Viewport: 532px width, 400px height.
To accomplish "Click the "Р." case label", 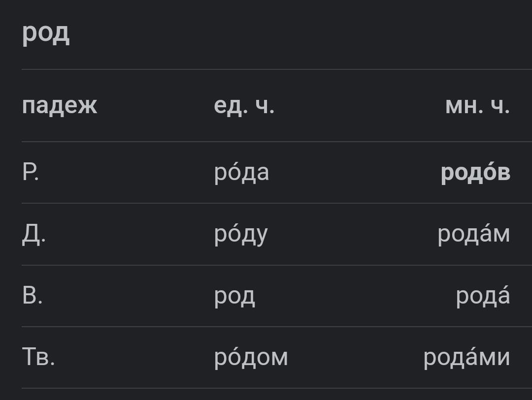I will point(31,173).
